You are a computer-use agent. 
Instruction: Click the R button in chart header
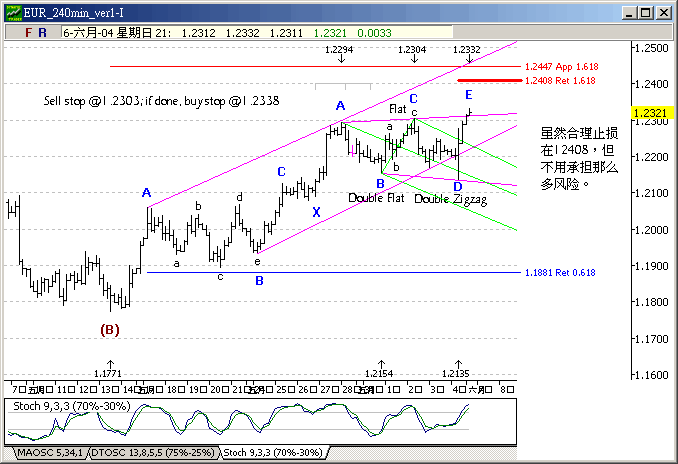[x=42, y=32]
